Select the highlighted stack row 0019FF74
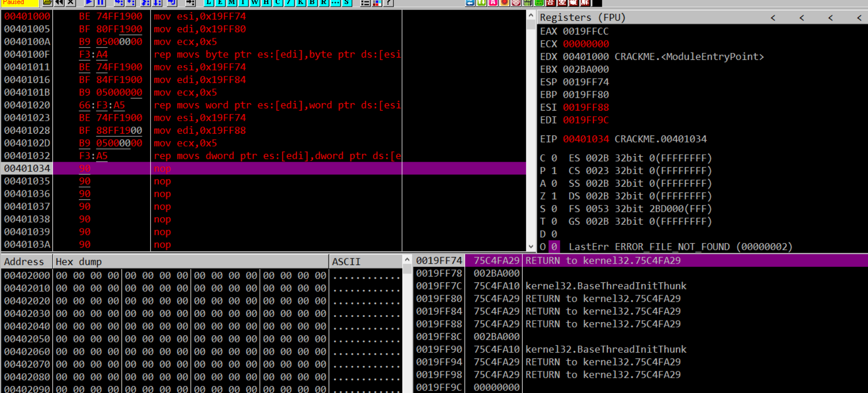Viewport: 868px width, 393px height. pyautogui.click(x=640, y=261)
